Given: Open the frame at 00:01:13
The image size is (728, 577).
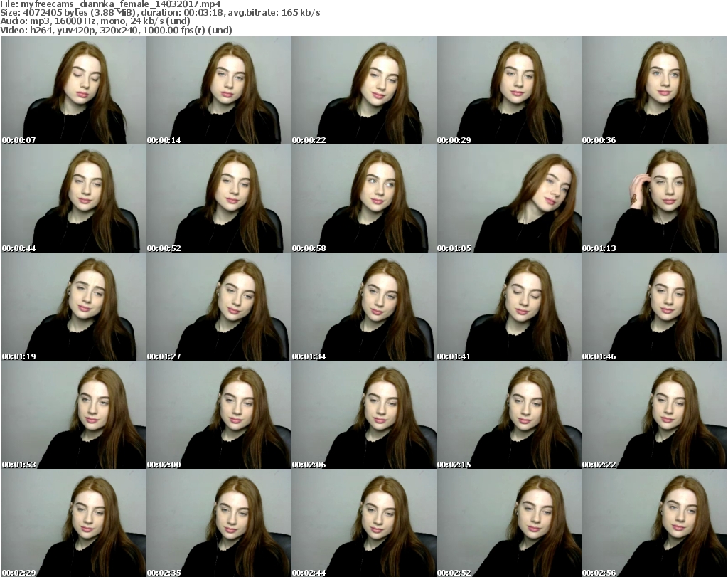Looking at the screenshot, I should tap(654, 198).
